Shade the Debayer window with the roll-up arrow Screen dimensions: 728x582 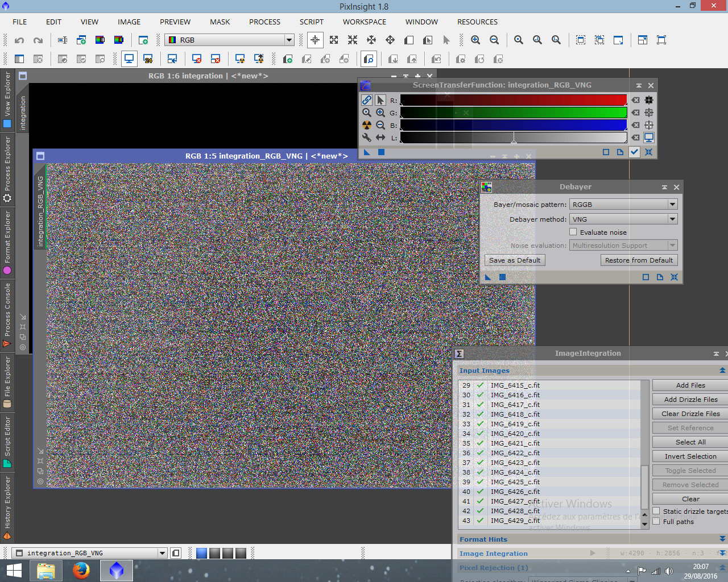[x=664, y=187]
